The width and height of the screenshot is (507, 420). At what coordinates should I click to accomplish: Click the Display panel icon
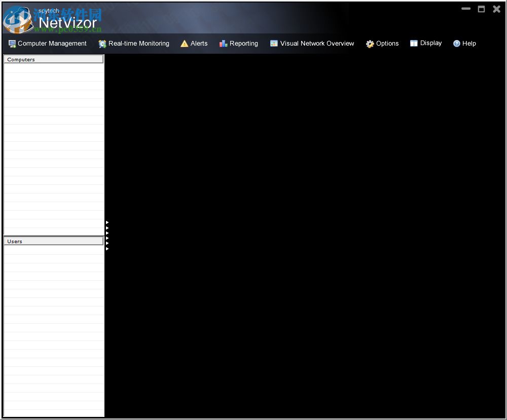(414, 43)
